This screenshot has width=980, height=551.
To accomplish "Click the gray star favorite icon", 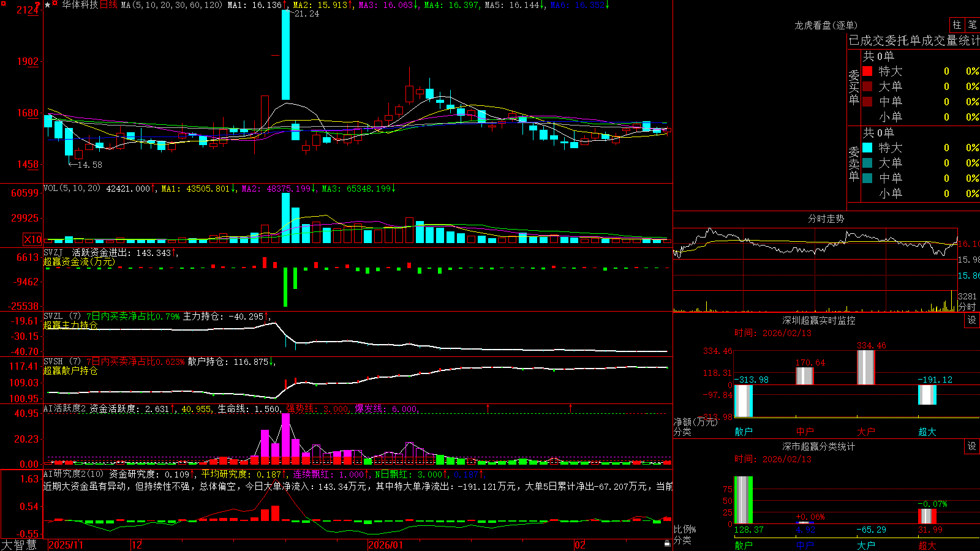I will [x=47, y=5].
